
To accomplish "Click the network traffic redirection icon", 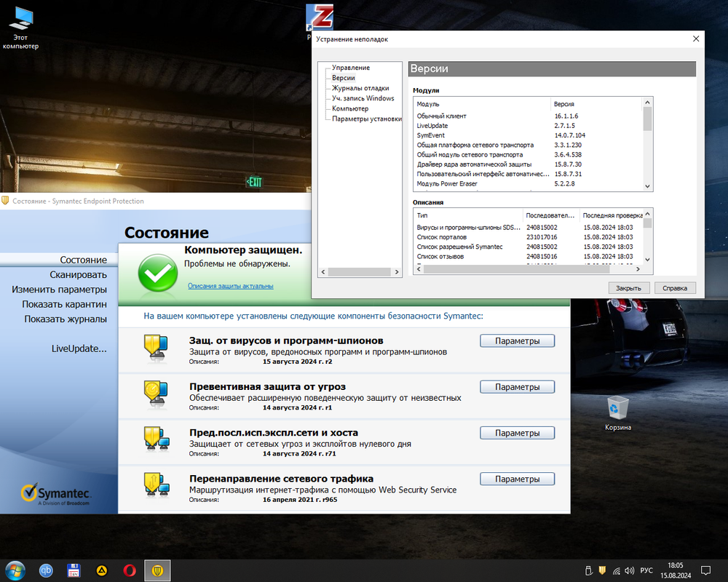I will pos(157,485).
